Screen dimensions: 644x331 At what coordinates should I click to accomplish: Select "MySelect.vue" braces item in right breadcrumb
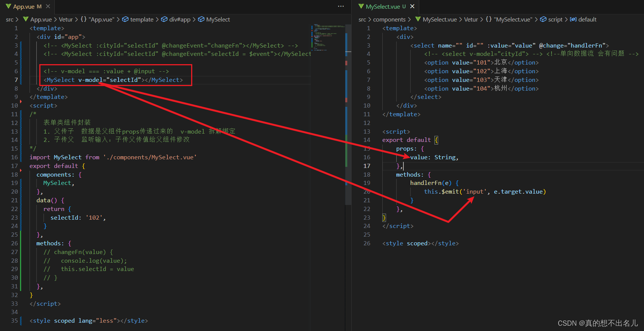(x=513, y=19)
